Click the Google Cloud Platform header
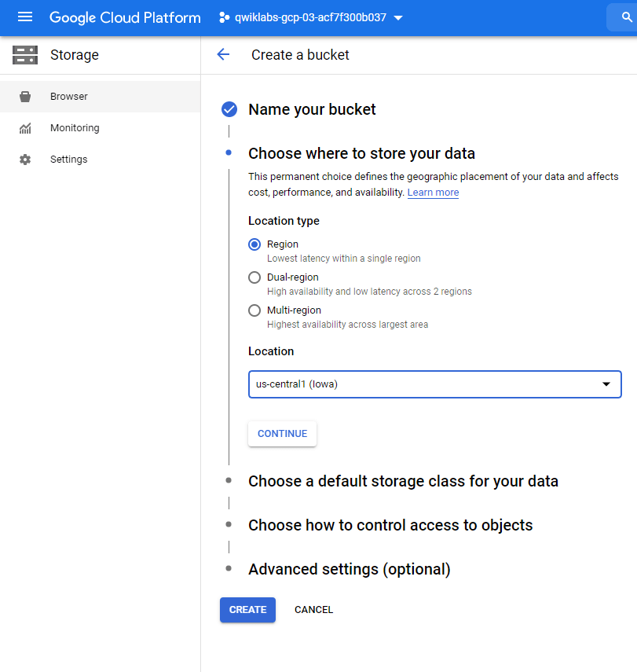The image size is (637, 672). [x=124, y=17]
